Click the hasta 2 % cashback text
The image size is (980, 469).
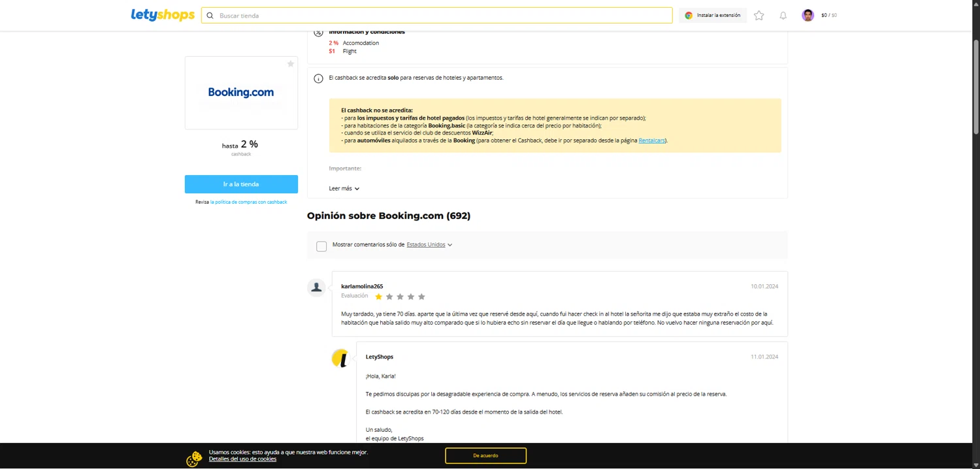point(240,144)
